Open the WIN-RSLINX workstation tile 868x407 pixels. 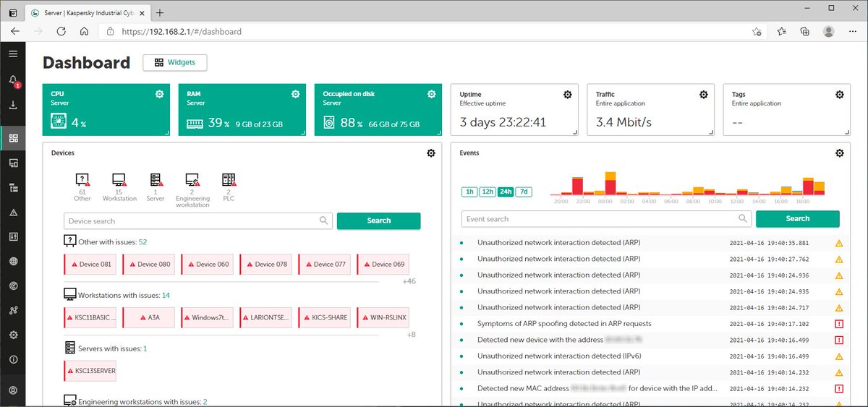[383, 317]
